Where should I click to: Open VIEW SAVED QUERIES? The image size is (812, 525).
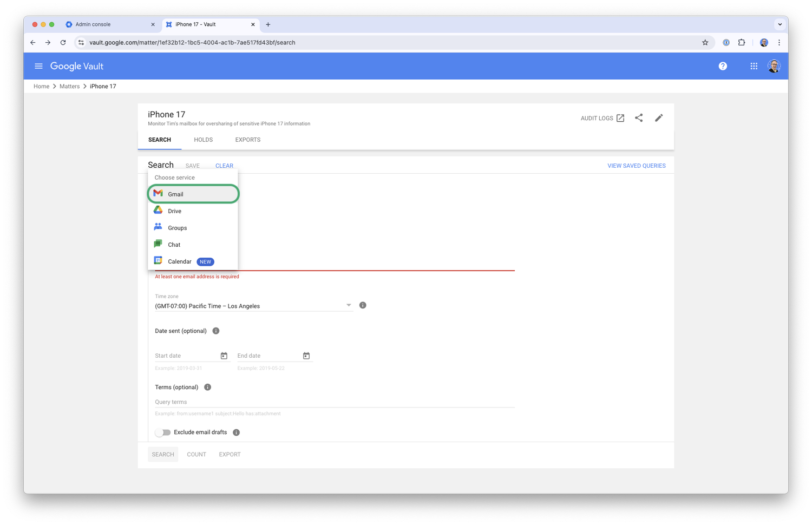pyautogui.click(x=637, y=166)
